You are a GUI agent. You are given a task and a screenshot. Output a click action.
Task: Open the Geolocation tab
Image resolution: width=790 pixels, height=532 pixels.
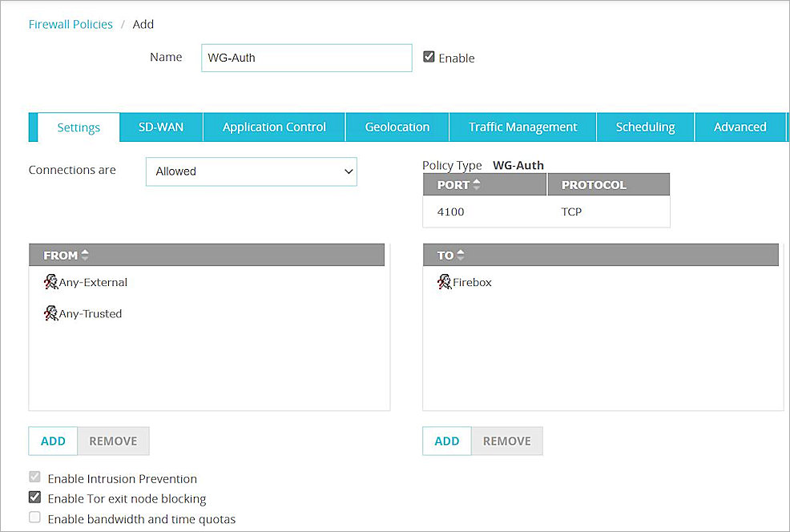point(397,127)
